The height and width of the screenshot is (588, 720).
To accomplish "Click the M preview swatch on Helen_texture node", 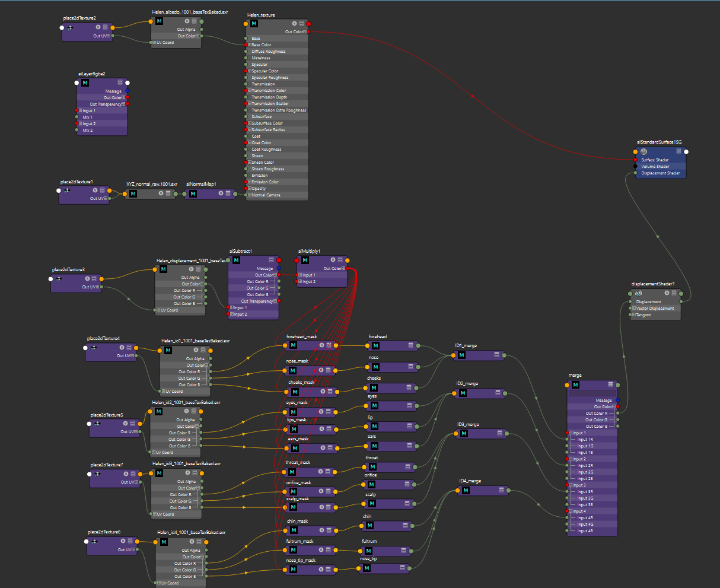I will coord(254,23).
